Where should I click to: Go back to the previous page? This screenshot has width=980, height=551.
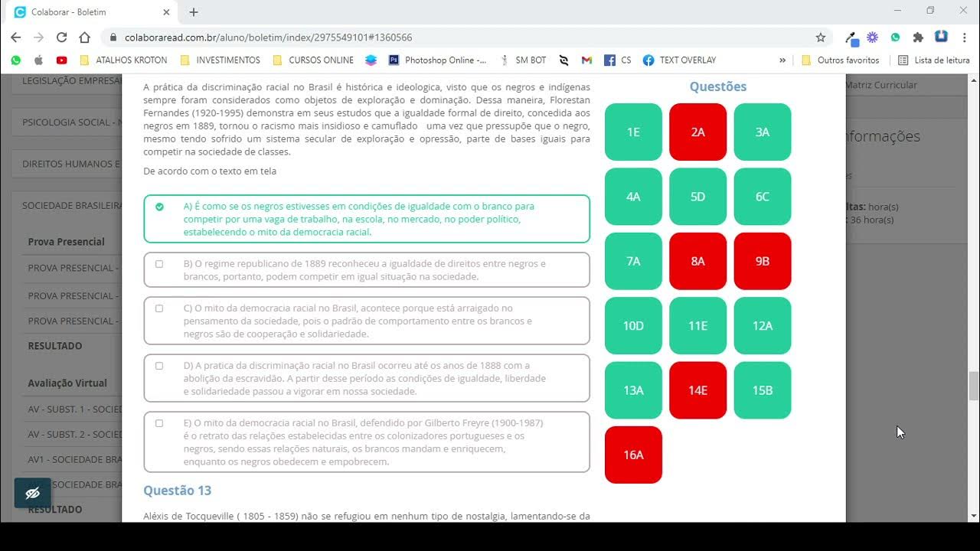coord(16,37)
